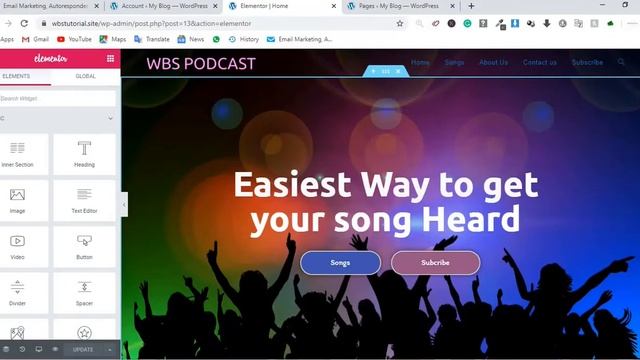The height and width of the screenshot is (360, 640).
Task: Open the History bookmark
Action: point(244,39)
